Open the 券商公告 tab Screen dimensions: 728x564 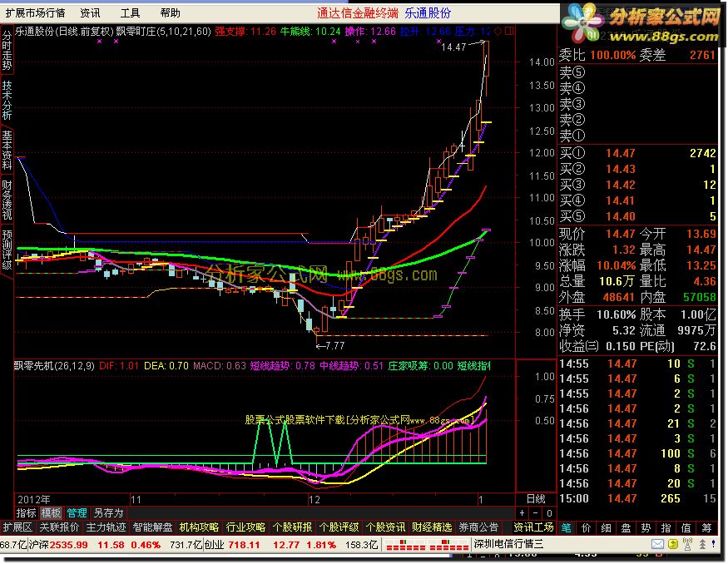click(x=478, y=527)
